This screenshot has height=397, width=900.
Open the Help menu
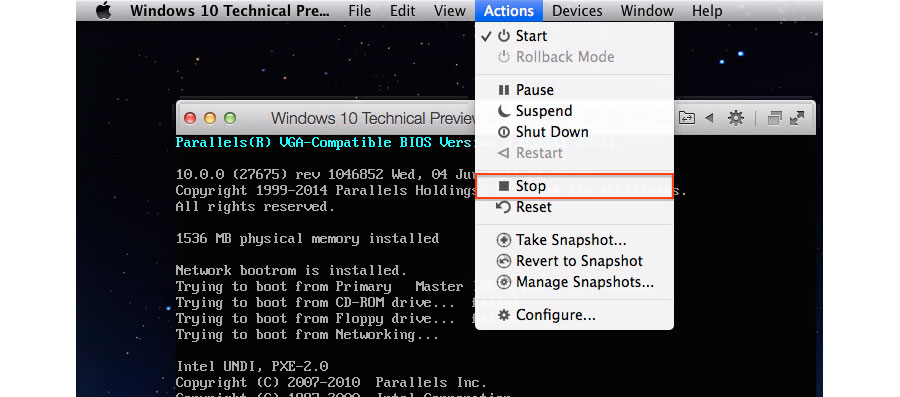(707, 11)
